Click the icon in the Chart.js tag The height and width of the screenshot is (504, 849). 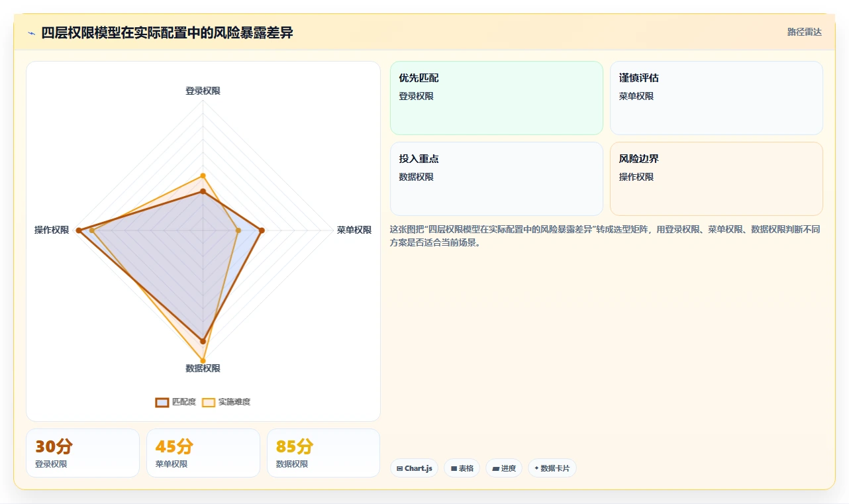[x=400, y=468]
